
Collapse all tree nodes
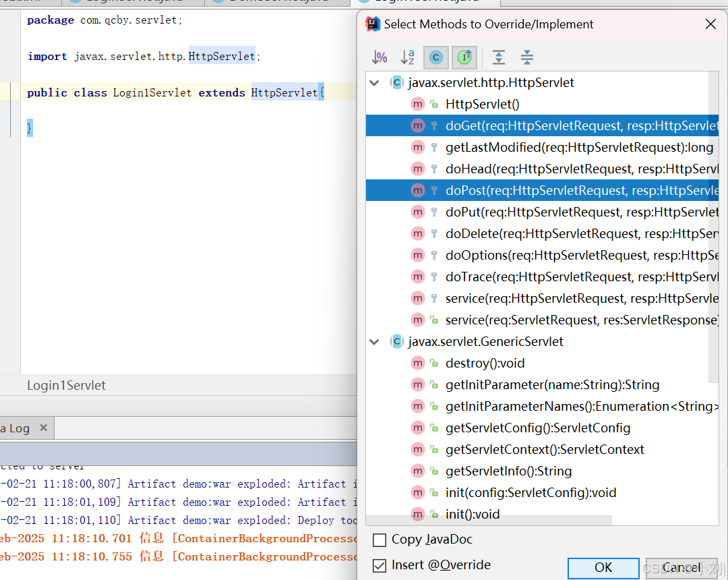tap(527, 57)
